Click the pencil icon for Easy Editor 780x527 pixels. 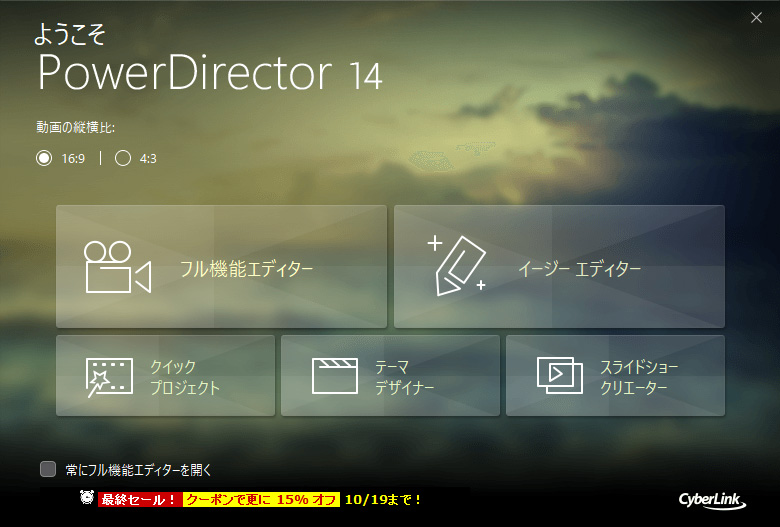457,266
